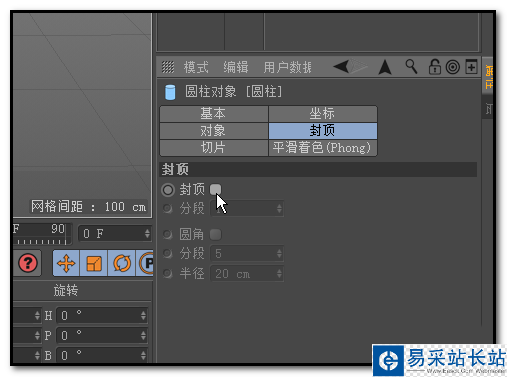Click the grip dots icon beside 模式
507x377 pixels.
168,67
